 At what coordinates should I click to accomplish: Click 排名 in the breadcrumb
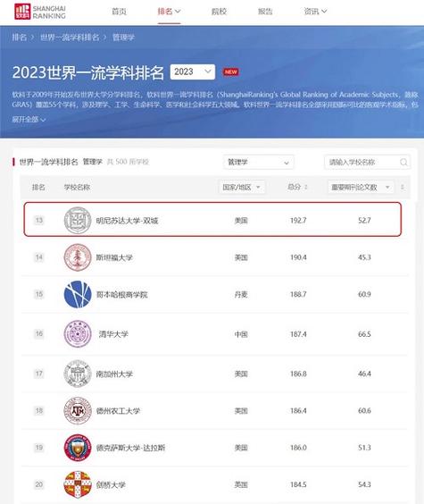pyautogui.click(x=20, y=38)
